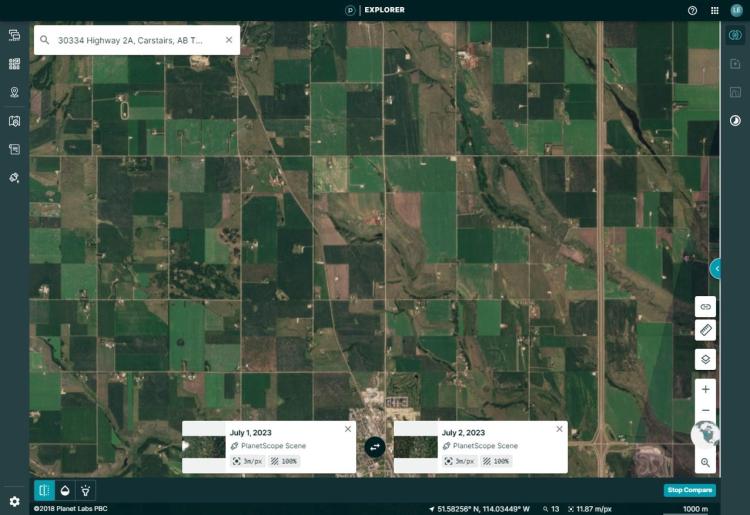Click the search magnifier icon in address box
Screen dimensions: 750x515
coord(44,40)
